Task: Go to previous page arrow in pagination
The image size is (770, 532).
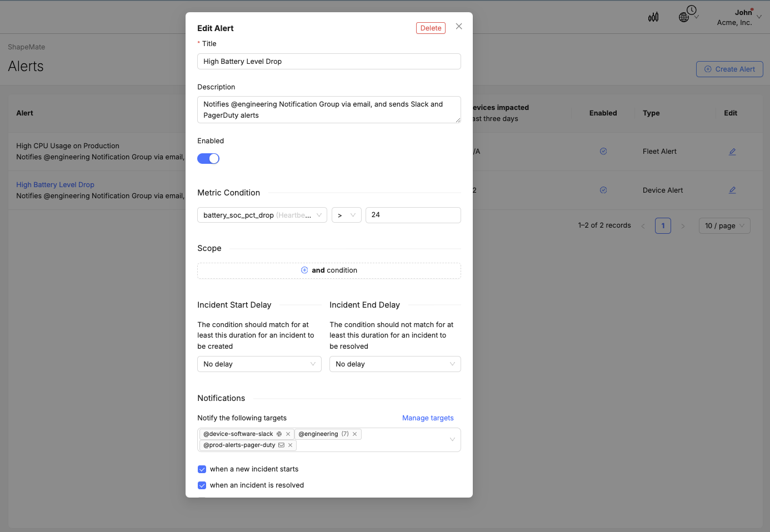Action: pos(643,226)
